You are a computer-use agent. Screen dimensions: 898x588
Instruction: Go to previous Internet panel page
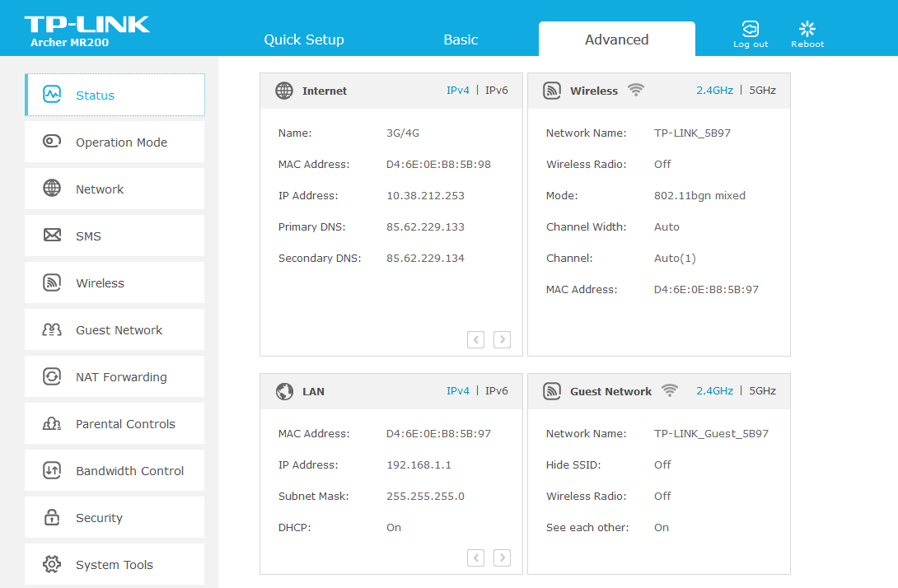point(475,339)
